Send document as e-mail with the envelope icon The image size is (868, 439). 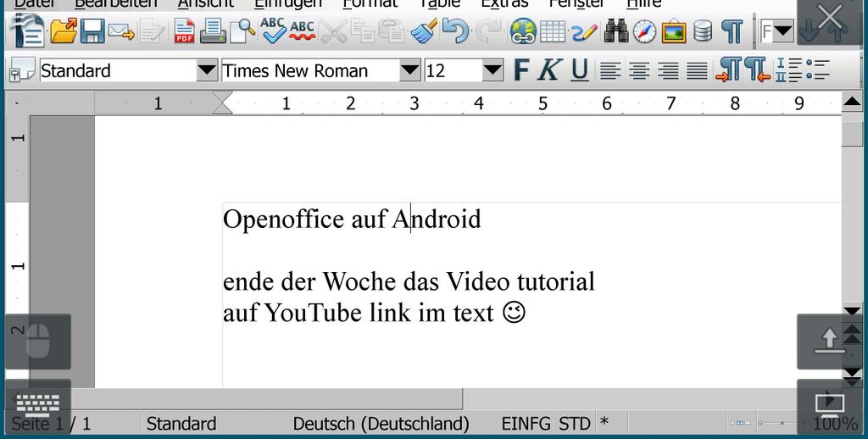121,31
